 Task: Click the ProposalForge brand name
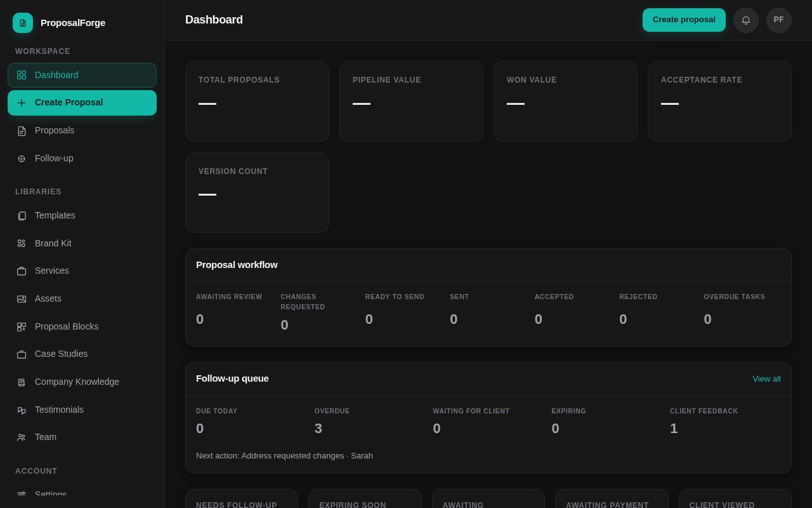73,23
